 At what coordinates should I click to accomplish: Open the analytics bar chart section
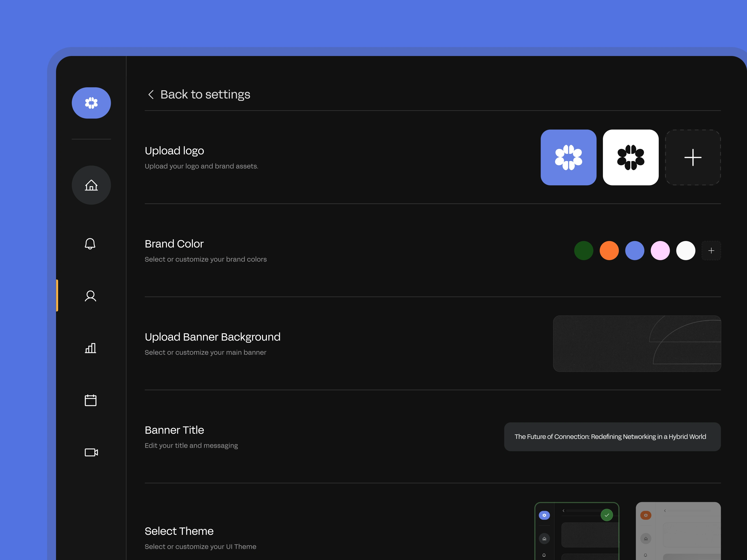point(91,348)
